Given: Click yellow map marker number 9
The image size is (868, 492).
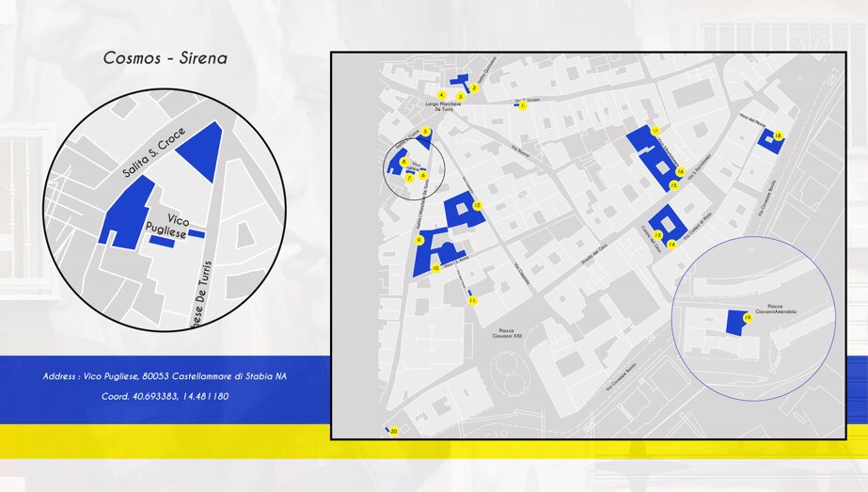Looking at the screenshot, I should (419, 240).
